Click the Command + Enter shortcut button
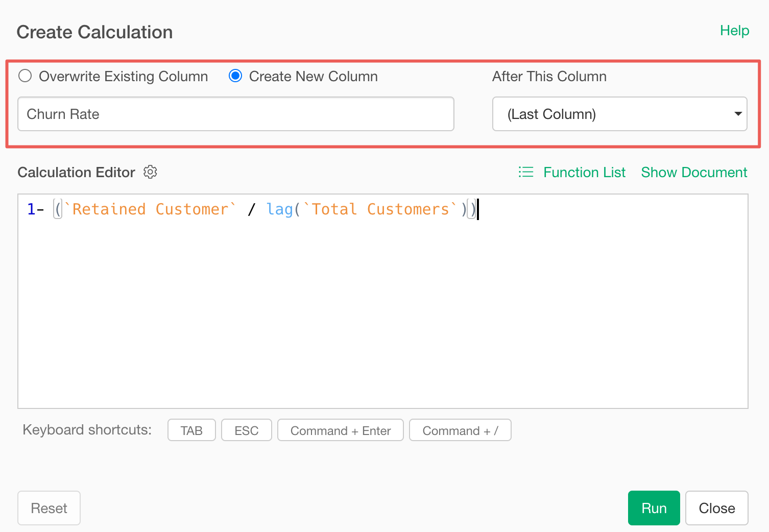Screen dimensions: 769x532 point(341,430)
